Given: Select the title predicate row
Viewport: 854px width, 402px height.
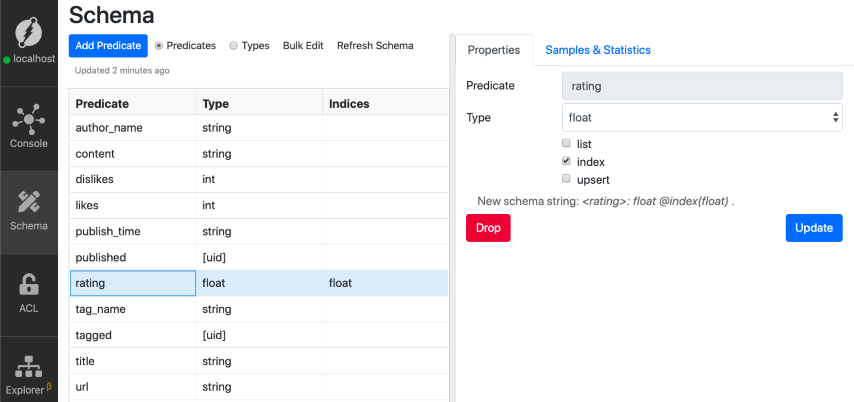Looking at the screenshot, I should click(x=259, y=361).
